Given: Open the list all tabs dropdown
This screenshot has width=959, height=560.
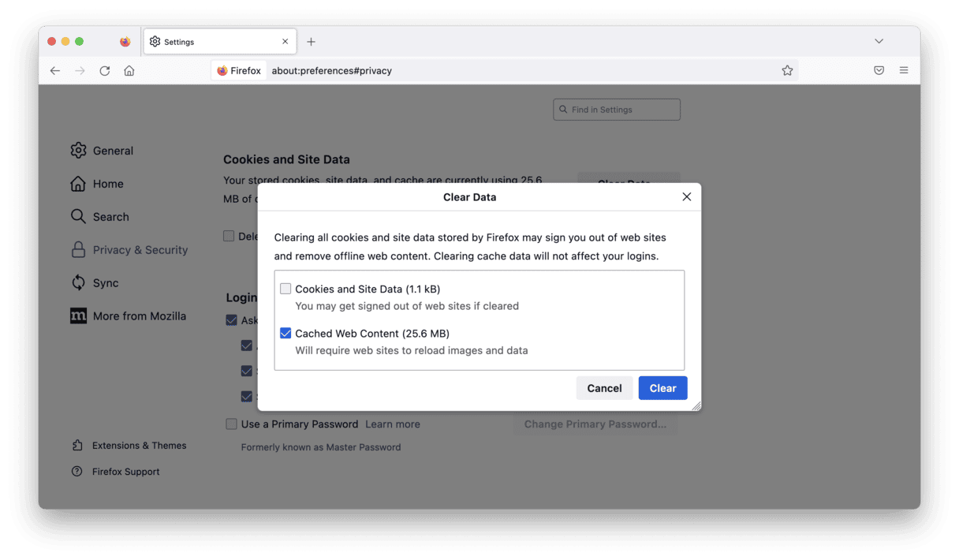Looking at the screenshot, I should tap(879, 41).
